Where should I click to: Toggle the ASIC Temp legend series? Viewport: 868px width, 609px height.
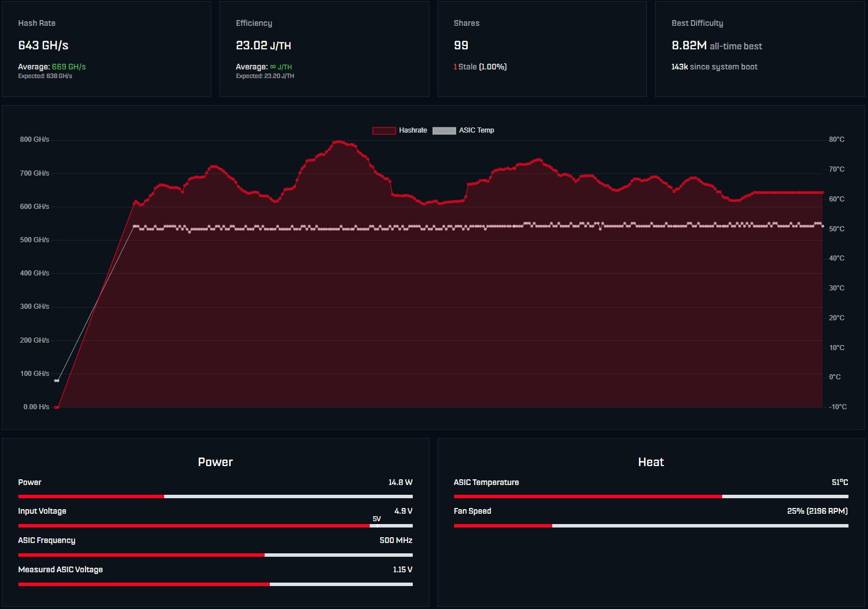463,130
